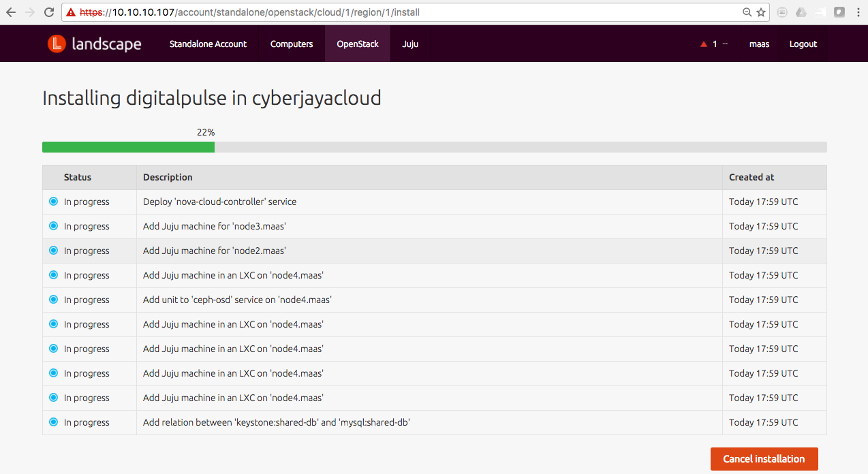The width and height of the screenshot is (868, 474).
Task: Bookmark this page with the star icon
Action: click(x=761, y=12)
